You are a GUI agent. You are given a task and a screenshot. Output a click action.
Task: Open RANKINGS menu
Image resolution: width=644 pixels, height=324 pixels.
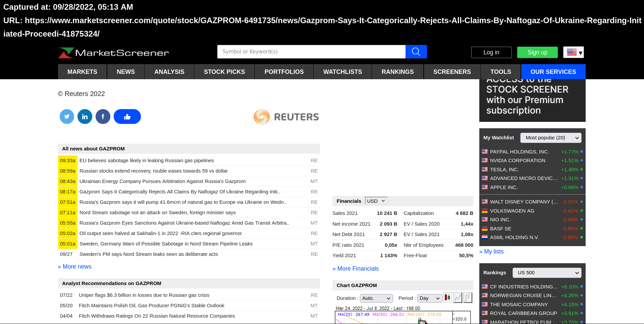click(397, 72)
